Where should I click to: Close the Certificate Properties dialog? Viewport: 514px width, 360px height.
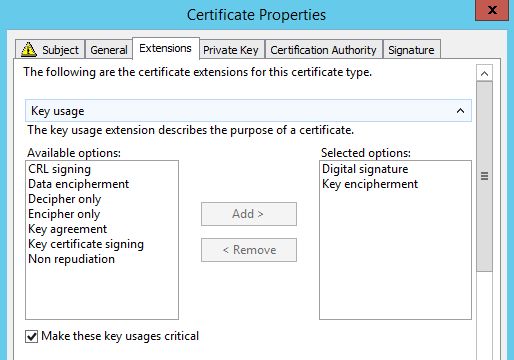tap(492, 10)
